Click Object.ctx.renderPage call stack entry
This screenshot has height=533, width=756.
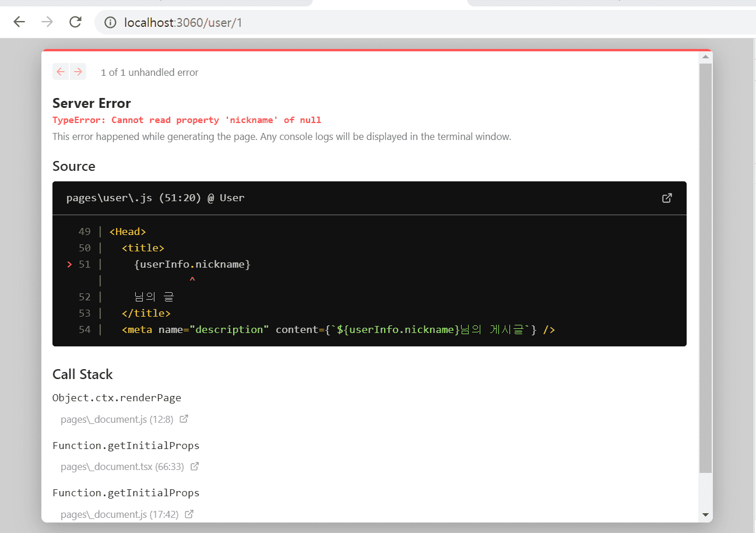tap(117, 398)
